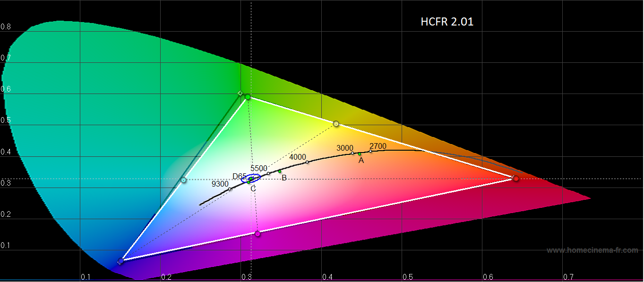Click the letter A illuminant label
644x282 pixels.
pos(361,161)
